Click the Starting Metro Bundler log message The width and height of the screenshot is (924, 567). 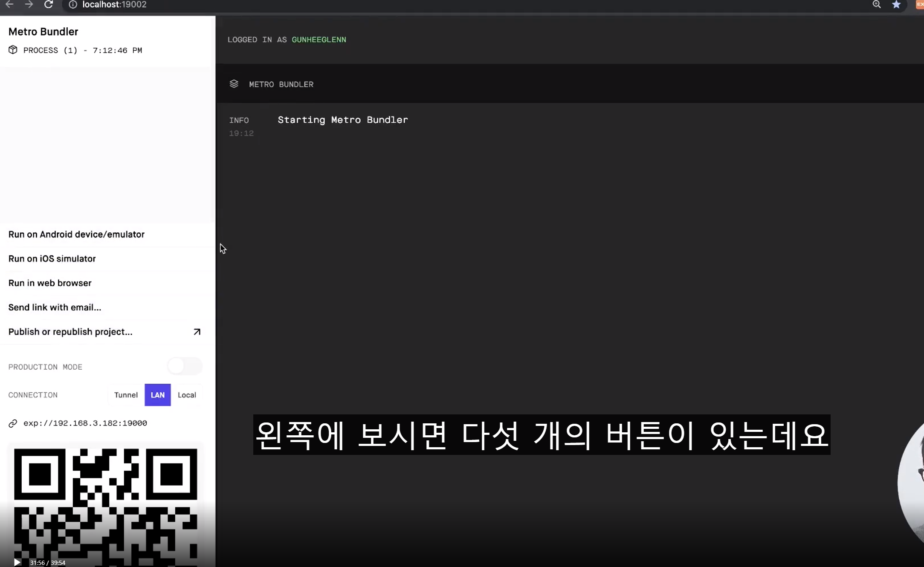pyautogui.click(x=343, y=120)
